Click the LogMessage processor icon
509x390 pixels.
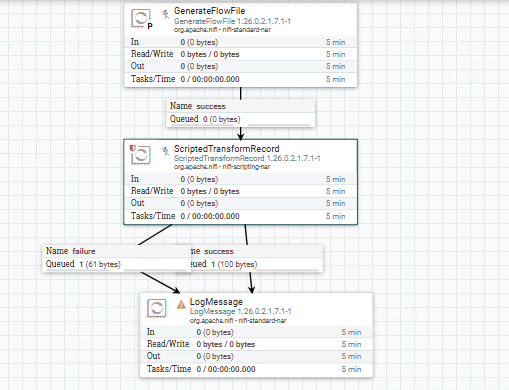point(156,308)
